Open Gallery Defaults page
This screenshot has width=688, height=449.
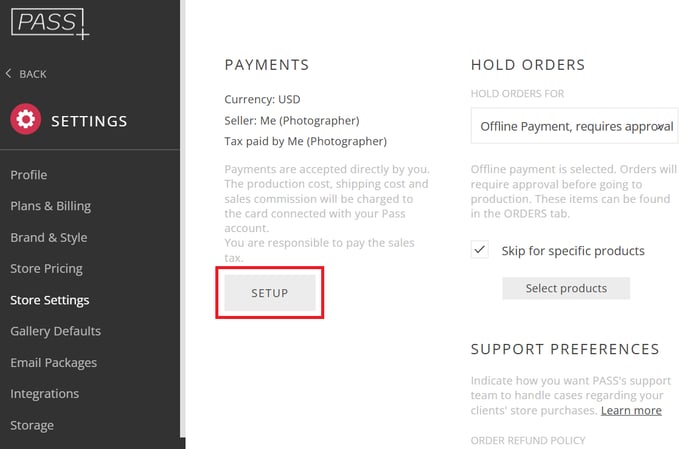click(x=55, y=331)
